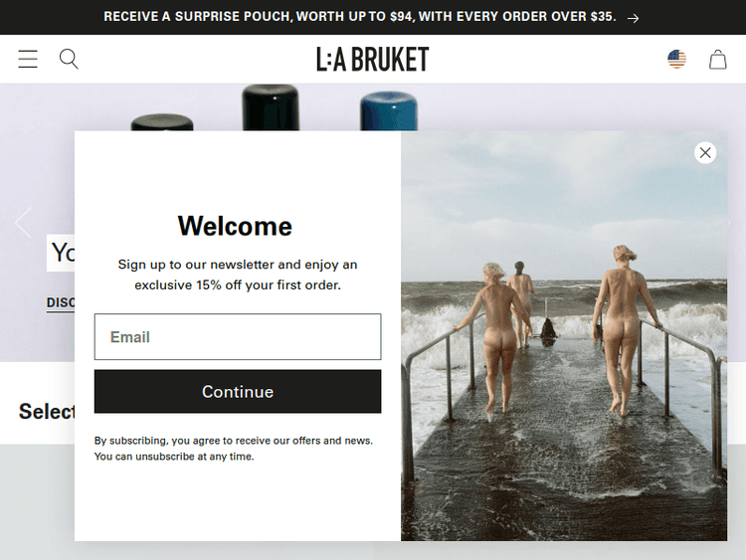Click the short black bottle cap on left

pos(162,122)
